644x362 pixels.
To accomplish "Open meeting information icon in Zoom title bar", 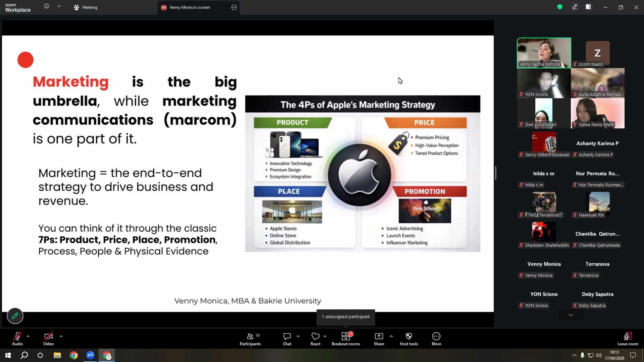I will coord(47,6).
